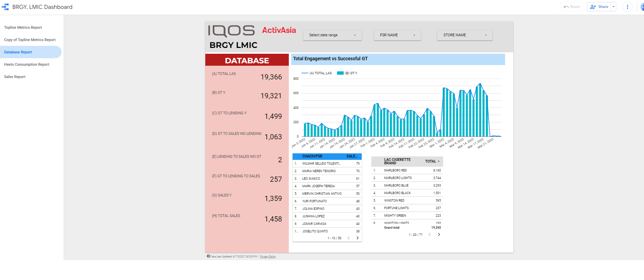
Task: Select WINSTON RED brand row
Action: click(407, 201)
